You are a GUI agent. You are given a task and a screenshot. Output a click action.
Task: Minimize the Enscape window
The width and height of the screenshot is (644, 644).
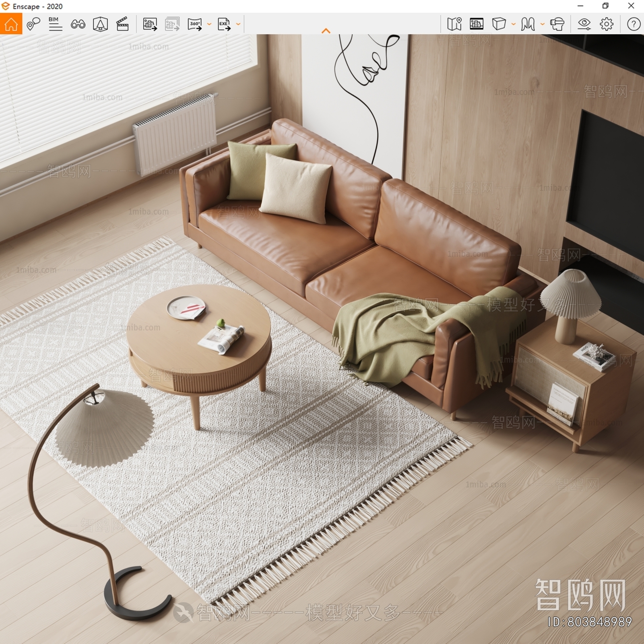580,6
